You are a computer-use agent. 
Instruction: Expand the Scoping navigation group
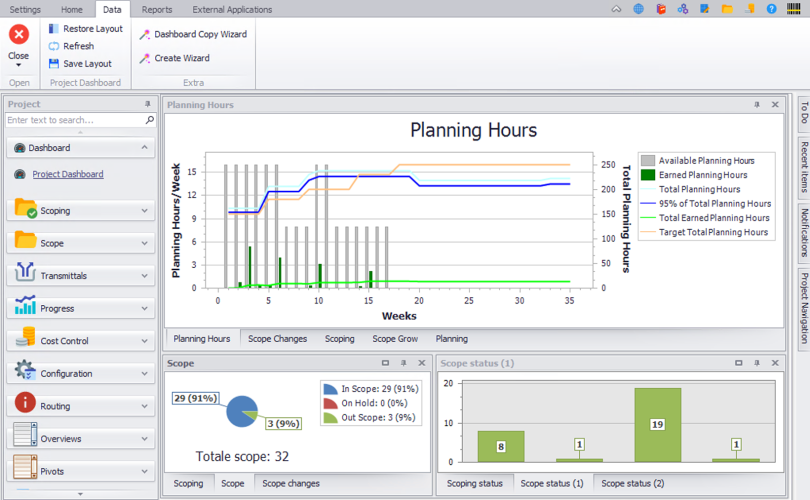[145, 211]
